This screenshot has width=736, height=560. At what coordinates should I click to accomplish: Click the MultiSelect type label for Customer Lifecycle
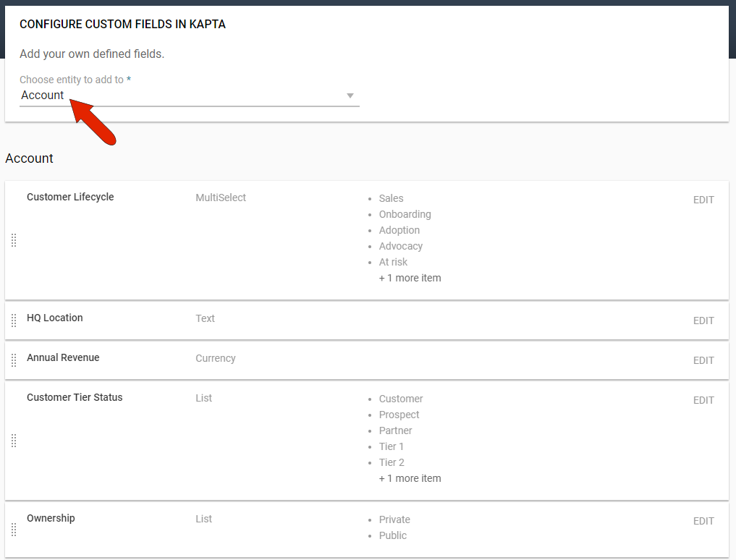pos(220,197)
